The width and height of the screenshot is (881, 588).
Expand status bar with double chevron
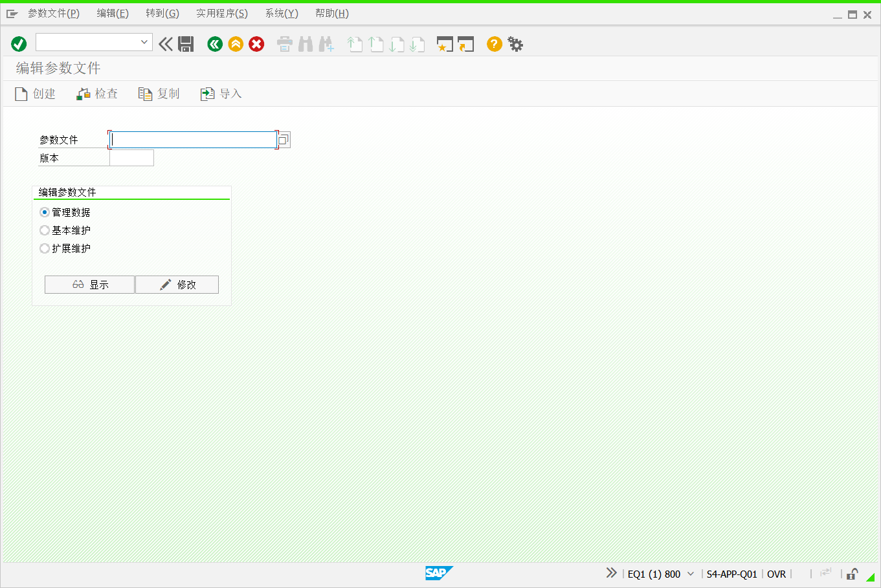pyautogui.click(x=611, y=573)
